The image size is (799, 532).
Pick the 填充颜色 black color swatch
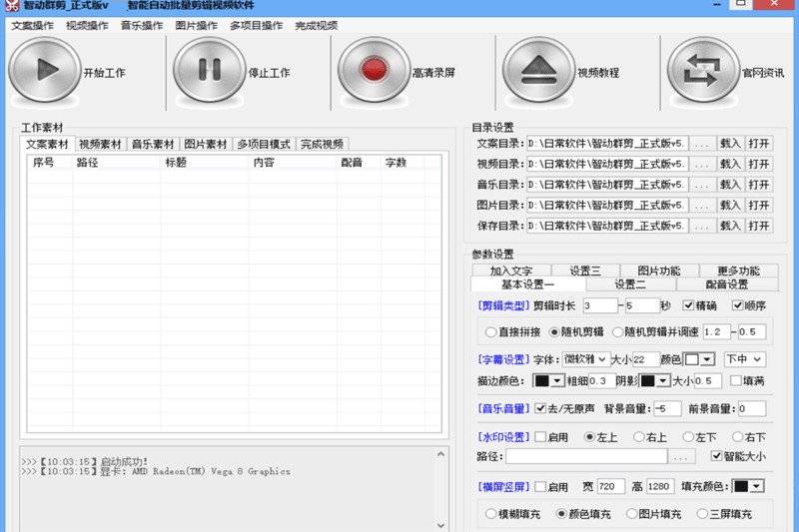(748, 486)
